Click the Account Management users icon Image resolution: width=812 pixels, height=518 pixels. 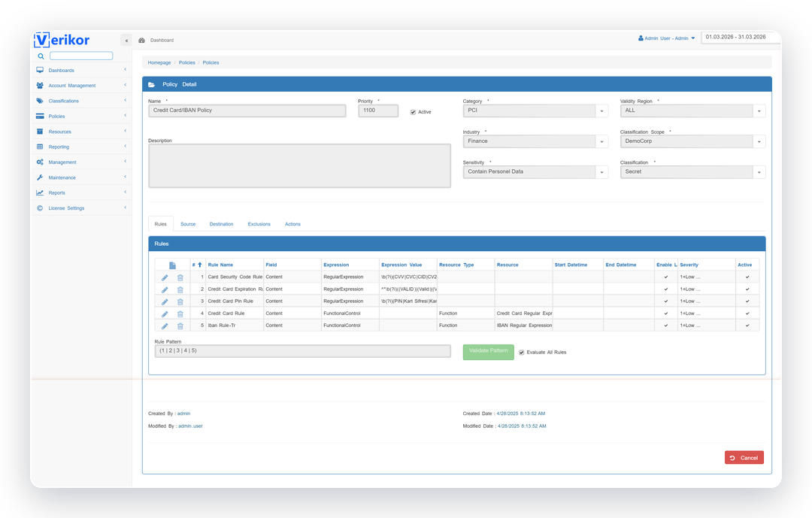[x=40, y=86]
